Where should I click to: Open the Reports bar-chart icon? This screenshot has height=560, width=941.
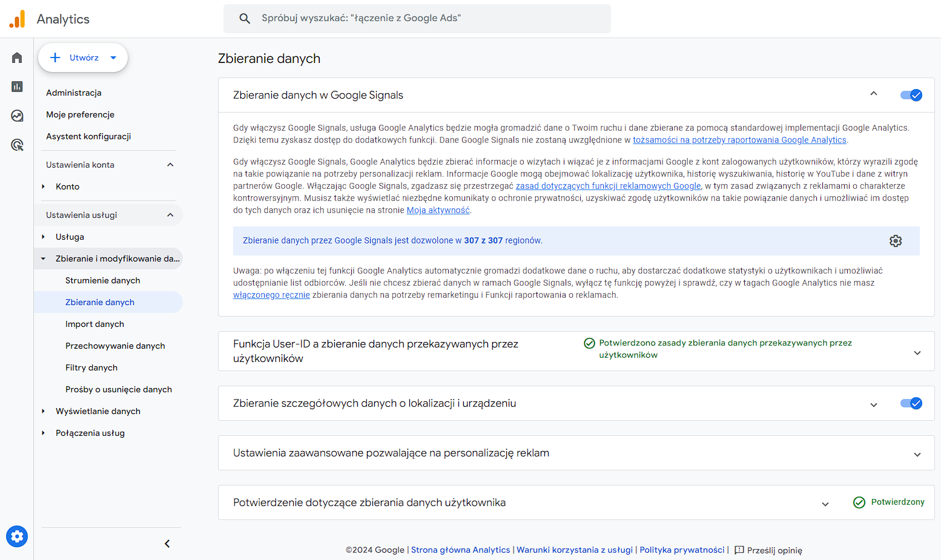17,87
